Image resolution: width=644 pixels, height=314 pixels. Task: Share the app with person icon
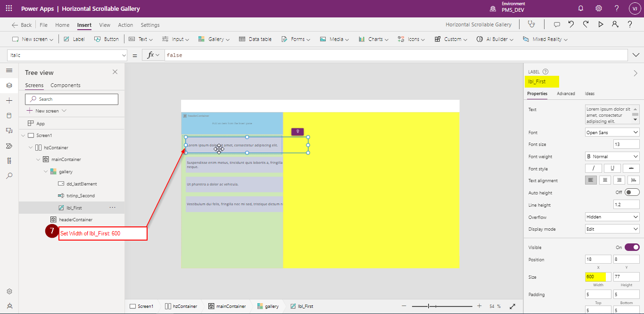(x=615, y=24)
